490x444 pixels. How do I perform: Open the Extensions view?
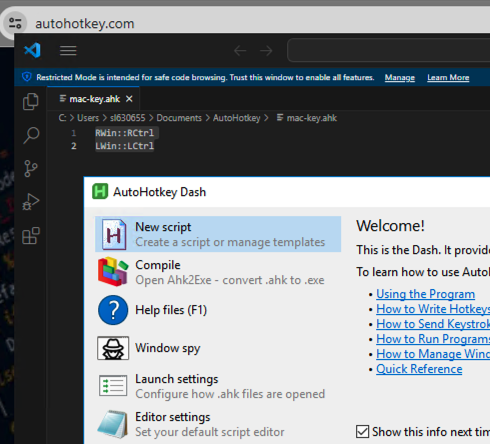[x=31, y=236]
